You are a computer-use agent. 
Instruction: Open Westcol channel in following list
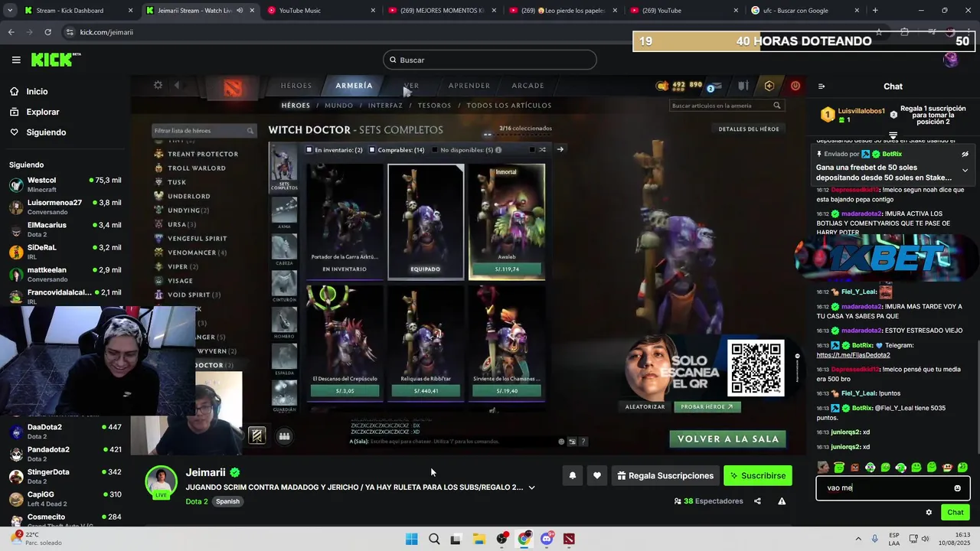pos(65,184)
